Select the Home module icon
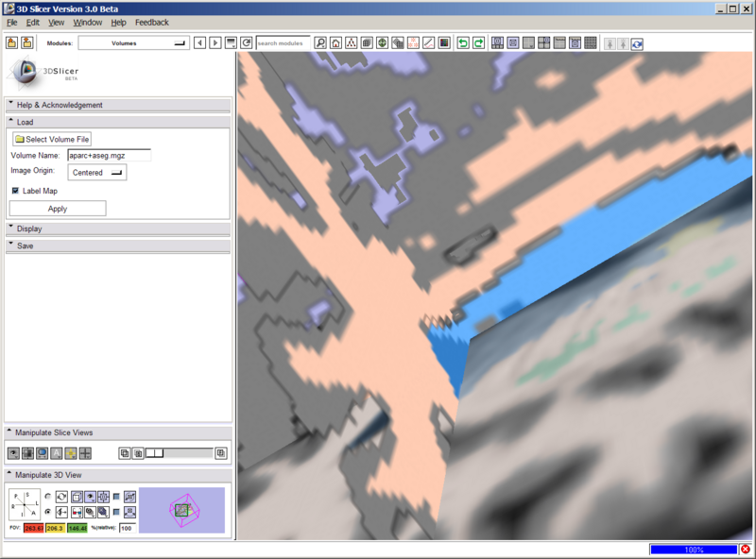This screenshot has width=756, height=559. tap(337, 43)
